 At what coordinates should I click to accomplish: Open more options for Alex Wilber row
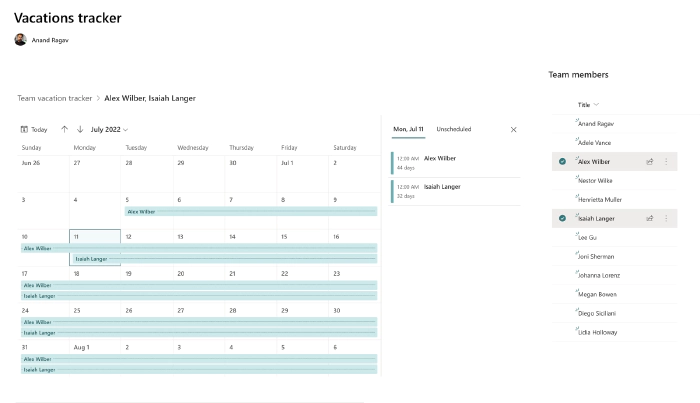pos(666,162)
